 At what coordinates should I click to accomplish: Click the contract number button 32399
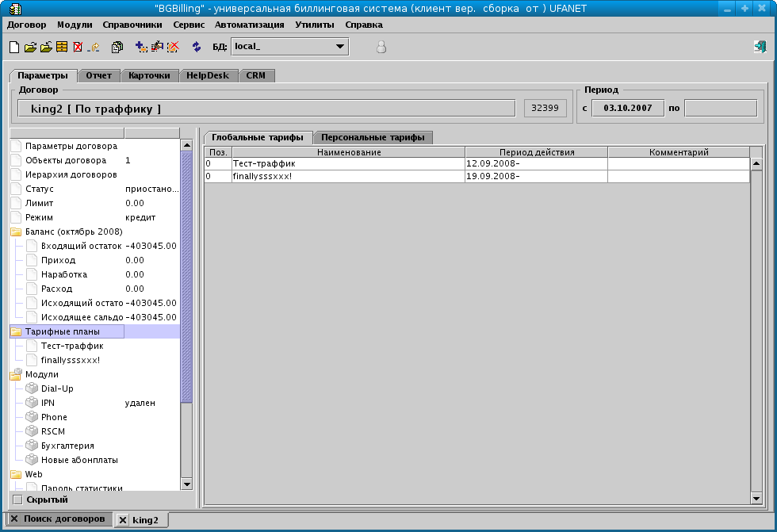click(x=544, y=108)
